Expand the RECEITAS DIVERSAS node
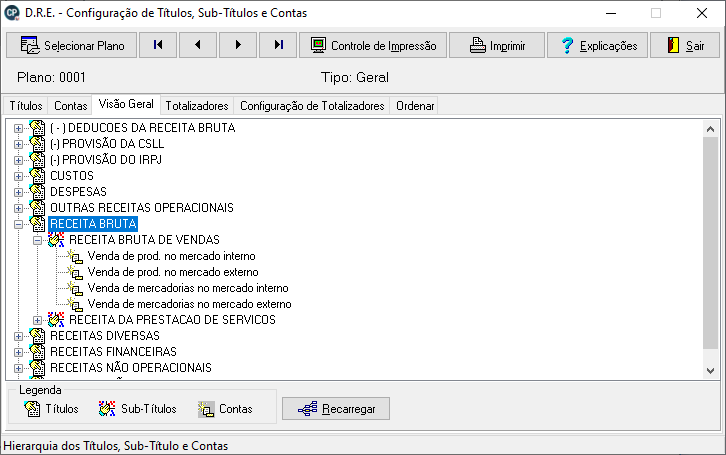Viewport: 726px width, 455px height. 18,337
